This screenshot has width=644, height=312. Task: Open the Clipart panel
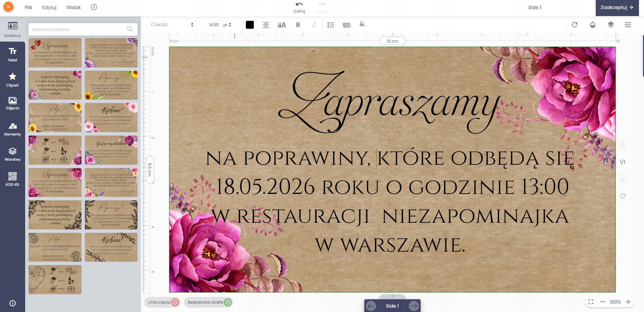[x=12, y=80]
